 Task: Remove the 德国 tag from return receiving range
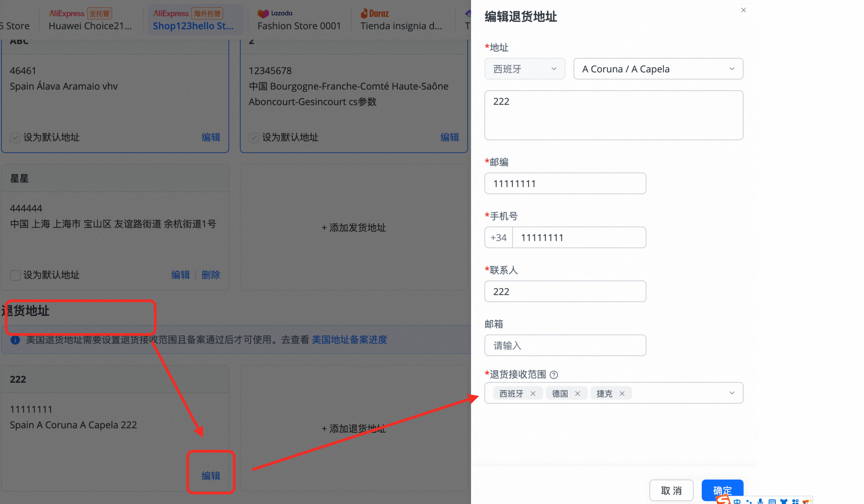(x=577, y=393)
